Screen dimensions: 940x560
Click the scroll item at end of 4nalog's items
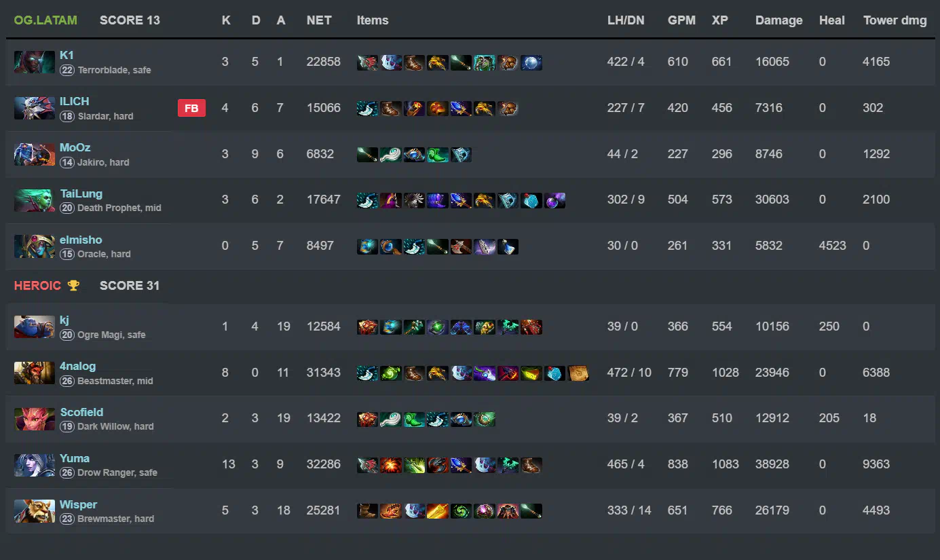[578, 373]
